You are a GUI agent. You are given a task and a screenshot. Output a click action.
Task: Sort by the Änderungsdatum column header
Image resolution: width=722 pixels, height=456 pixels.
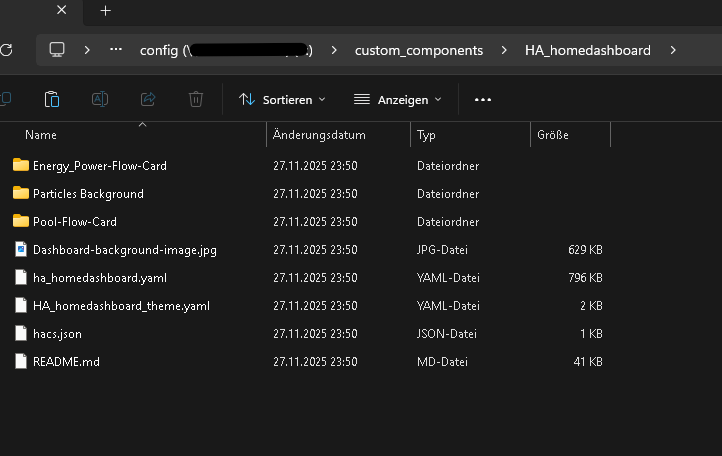(319, 135)
